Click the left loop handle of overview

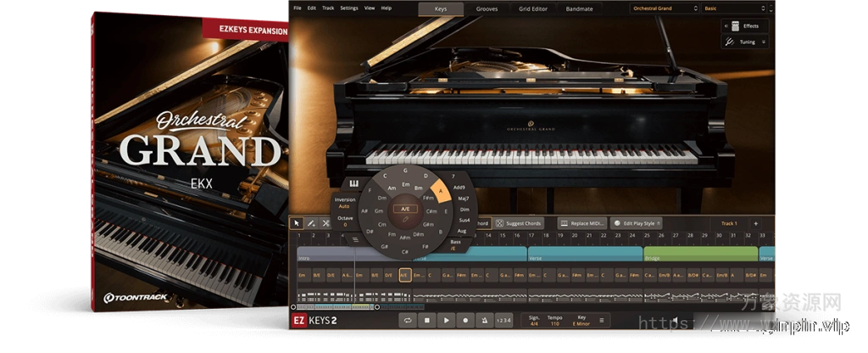click(x=293, y=307)
